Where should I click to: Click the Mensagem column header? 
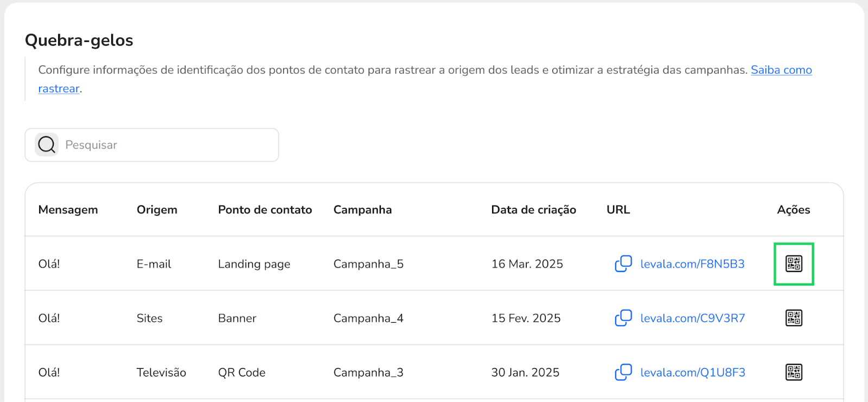pos(68,209)
